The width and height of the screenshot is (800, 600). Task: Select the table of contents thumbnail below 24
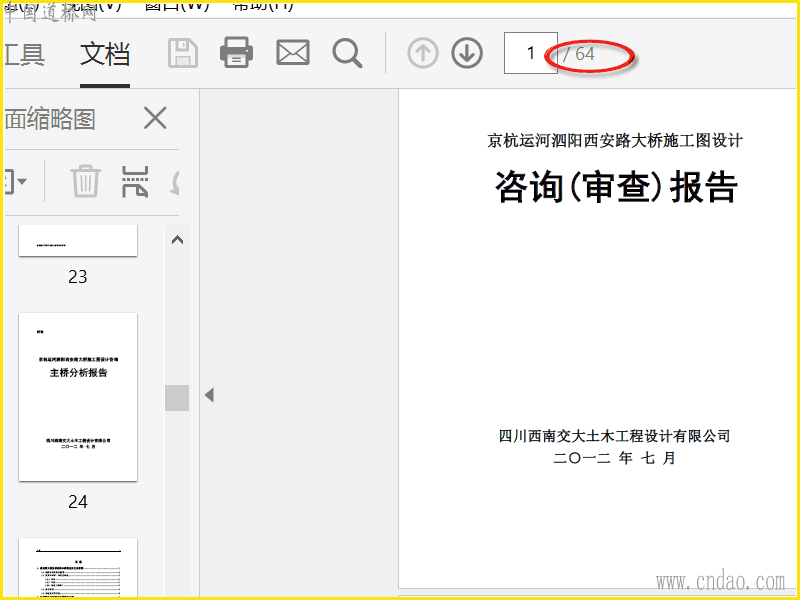click(78, 568)
